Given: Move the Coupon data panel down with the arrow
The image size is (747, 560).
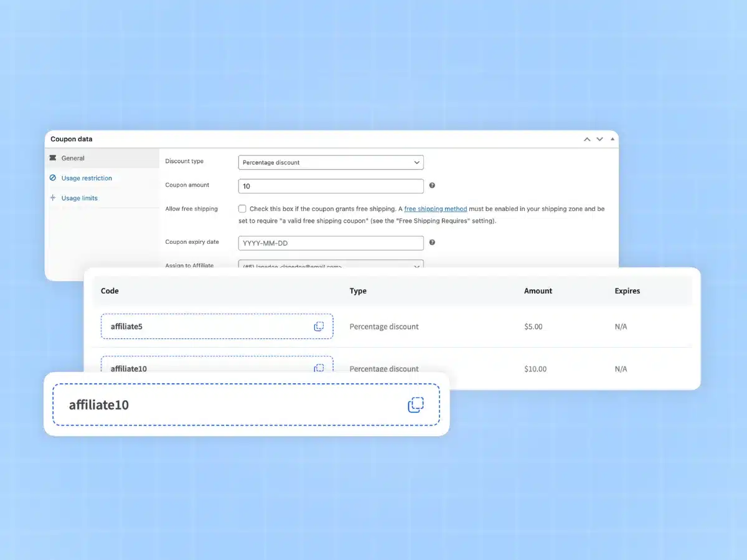Looking at the screenshot, I should [599, 139].
